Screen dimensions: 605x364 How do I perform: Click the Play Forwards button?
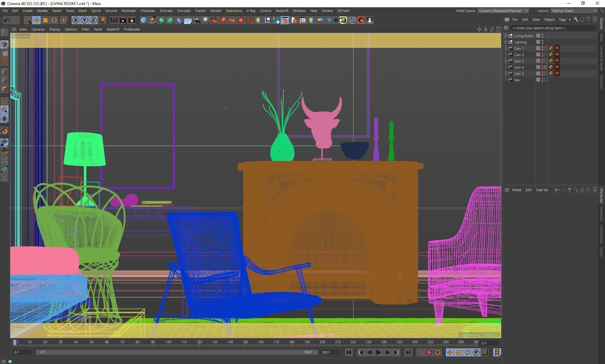[378, 352]
